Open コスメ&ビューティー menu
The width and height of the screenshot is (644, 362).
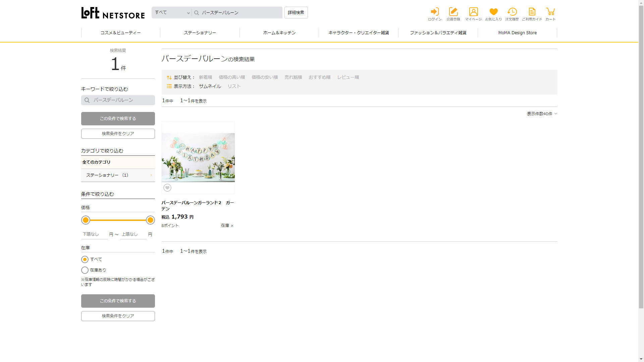click(120, 33)
